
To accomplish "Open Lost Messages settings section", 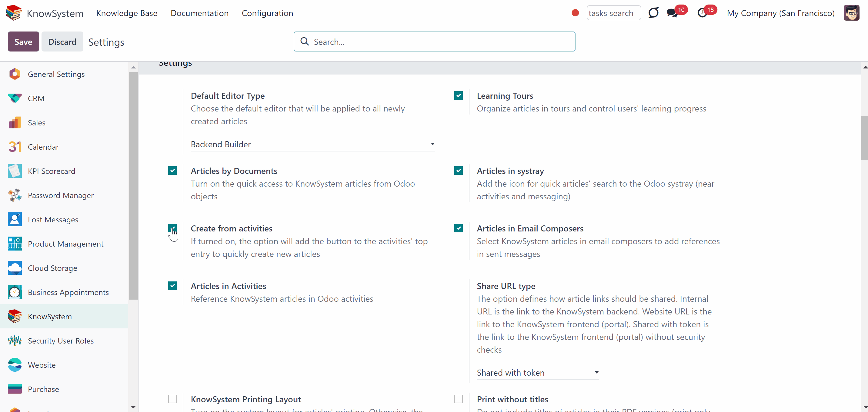I will coord(64,220).
